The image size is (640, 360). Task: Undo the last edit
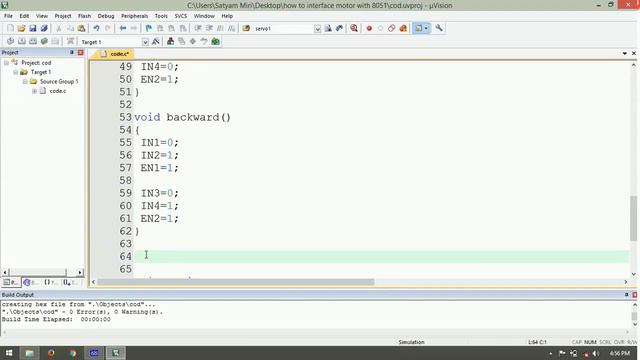(96, 28)
